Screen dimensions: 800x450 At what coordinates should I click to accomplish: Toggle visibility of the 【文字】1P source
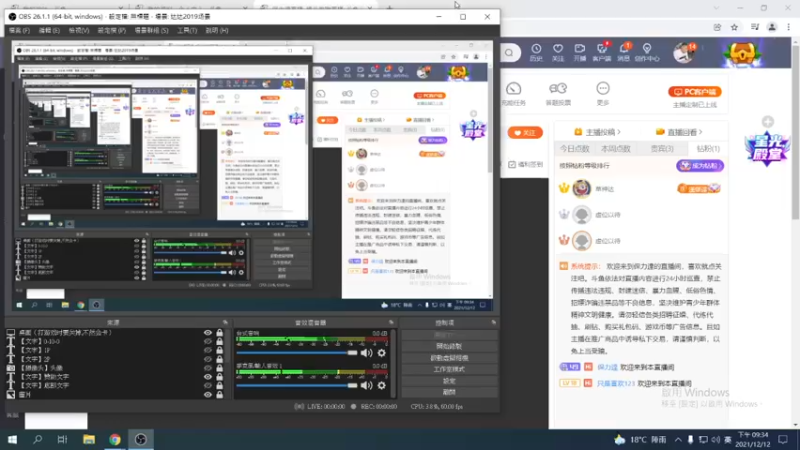coord(208,351)
